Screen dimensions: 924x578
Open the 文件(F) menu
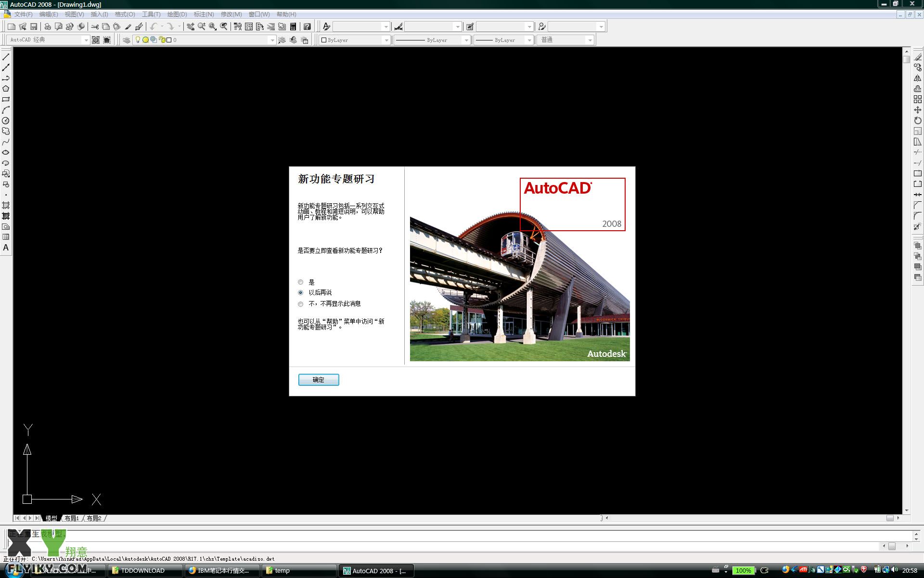24,14
